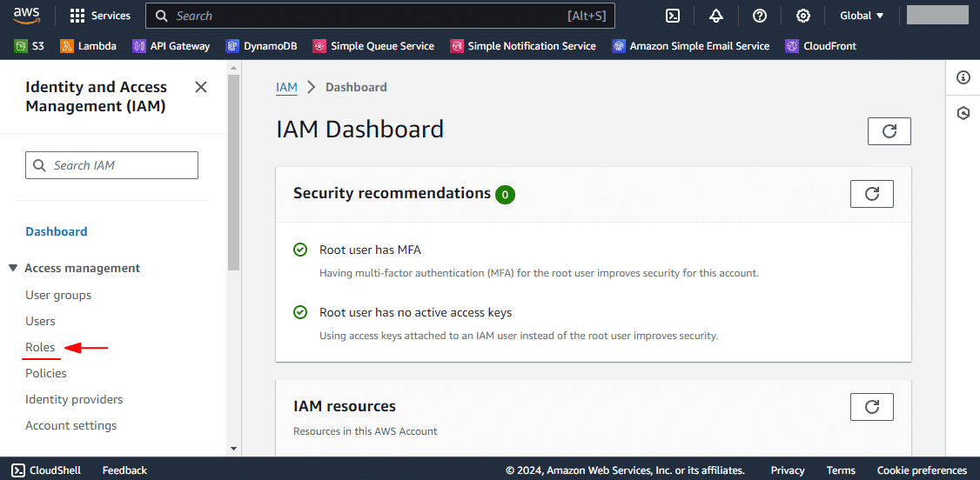
Task: Open the Global region dropdown
Action: [x=862, y=16]
